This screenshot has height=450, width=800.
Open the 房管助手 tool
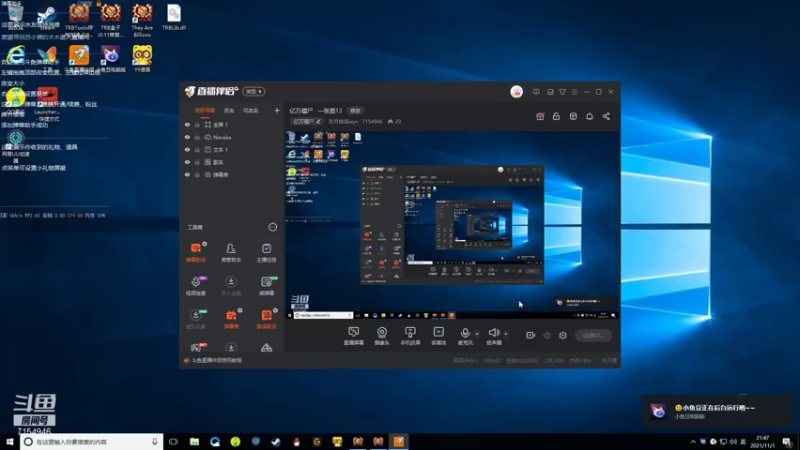click(x=231, y=253)
